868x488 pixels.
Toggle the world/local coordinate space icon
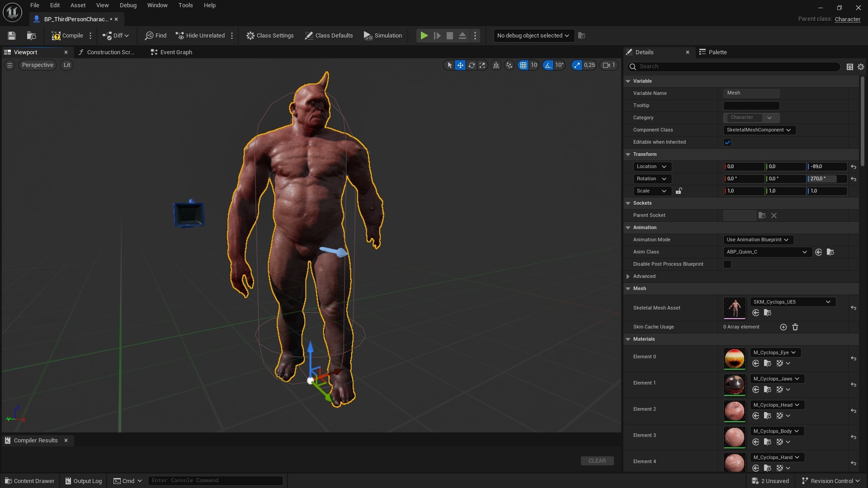[x=496, y=65]
